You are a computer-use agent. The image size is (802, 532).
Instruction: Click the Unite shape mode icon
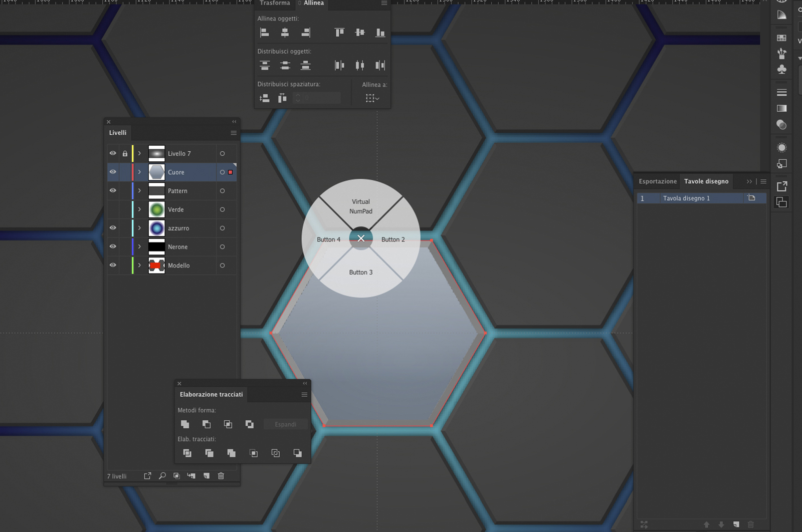185,424
